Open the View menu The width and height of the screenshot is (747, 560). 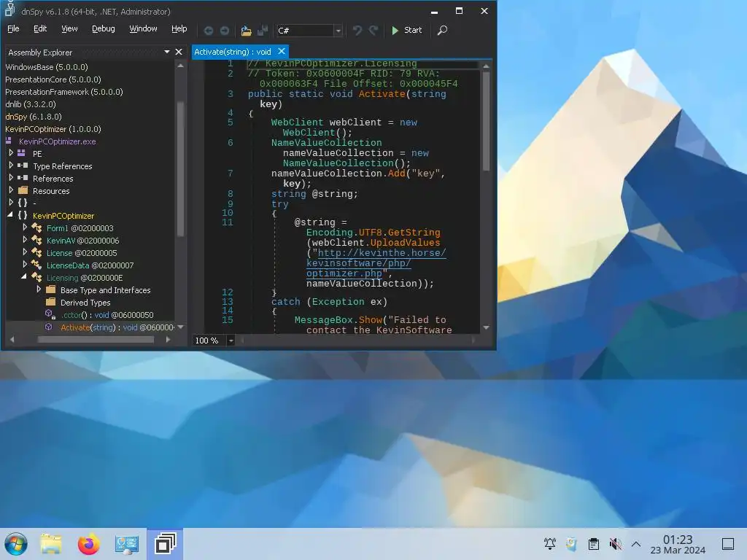69,28
